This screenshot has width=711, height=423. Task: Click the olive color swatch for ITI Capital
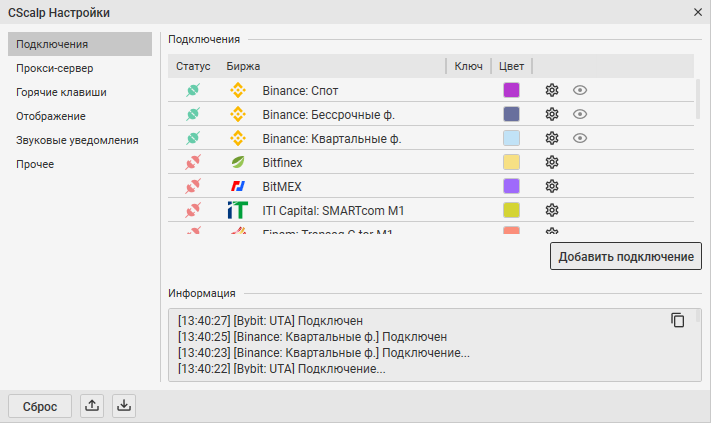point(511,210)
